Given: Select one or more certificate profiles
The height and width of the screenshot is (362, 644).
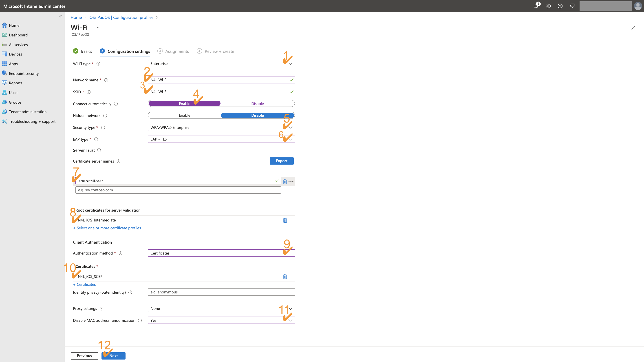Looking at the screenshot, I should point(107,228).
